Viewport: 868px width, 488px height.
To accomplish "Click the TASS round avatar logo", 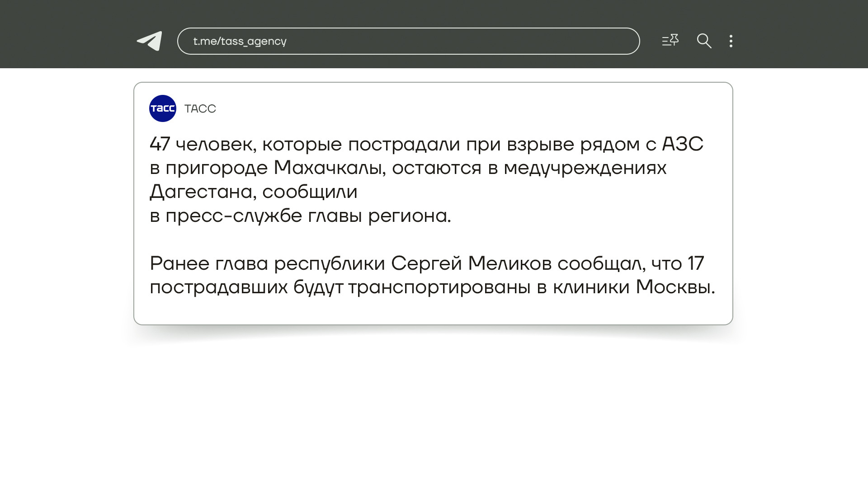I will pyautogui.click(x=163, y=108).
